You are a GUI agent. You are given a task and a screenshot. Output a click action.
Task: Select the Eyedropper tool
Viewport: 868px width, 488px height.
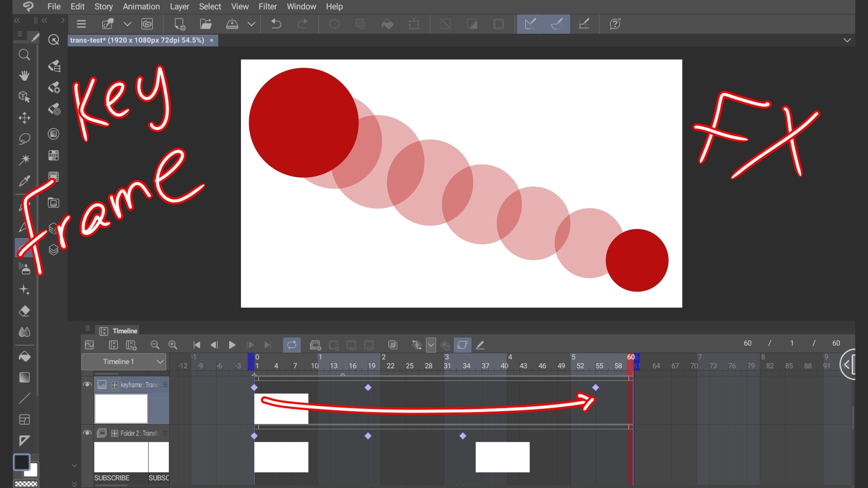coord(24,181)
